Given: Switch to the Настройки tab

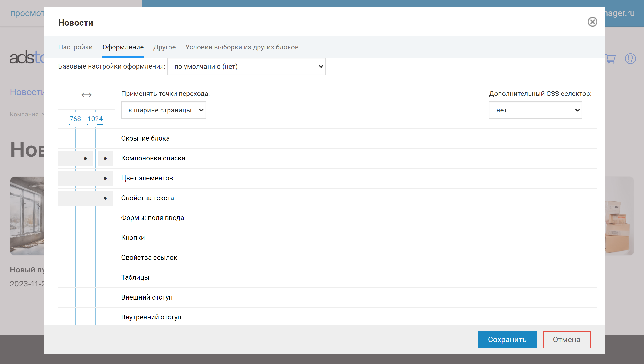Looking at the screenshot, I should tap(75, 47).
